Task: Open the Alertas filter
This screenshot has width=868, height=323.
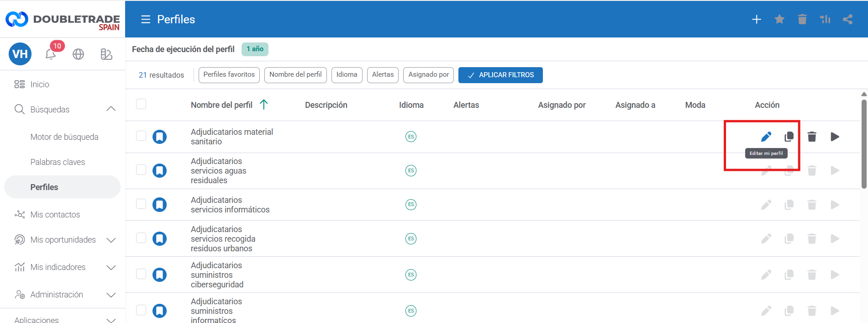Action: pyautogui.click(x=383, y=75)
